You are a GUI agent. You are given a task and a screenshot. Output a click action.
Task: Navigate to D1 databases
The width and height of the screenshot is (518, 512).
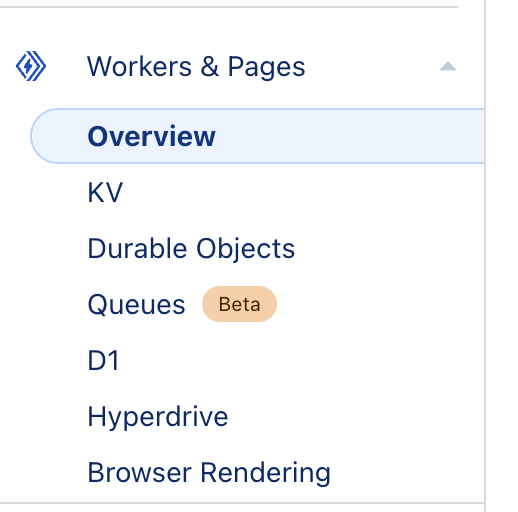click(103, 360)
